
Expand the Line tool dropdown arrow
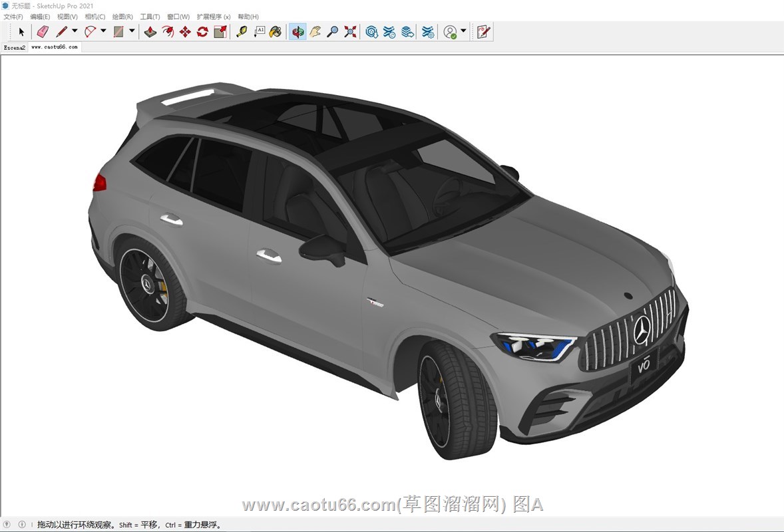coord(75,31)
